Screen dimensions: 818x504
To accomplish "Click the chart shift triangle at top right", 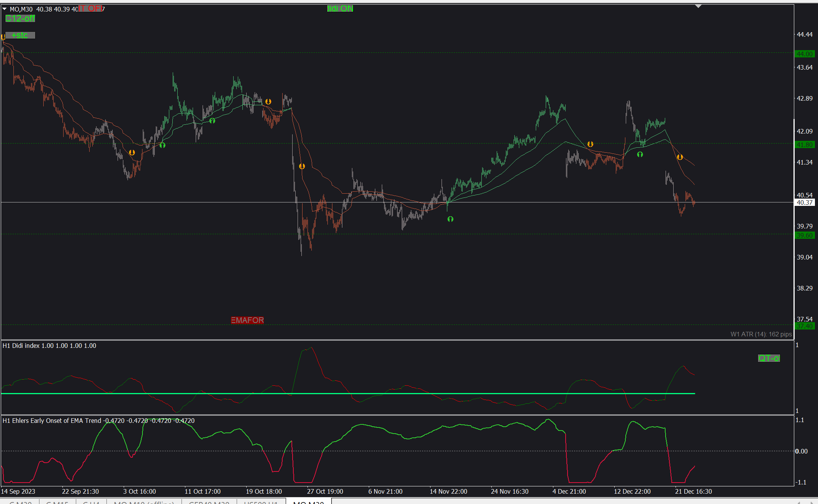I will (698, 6).
